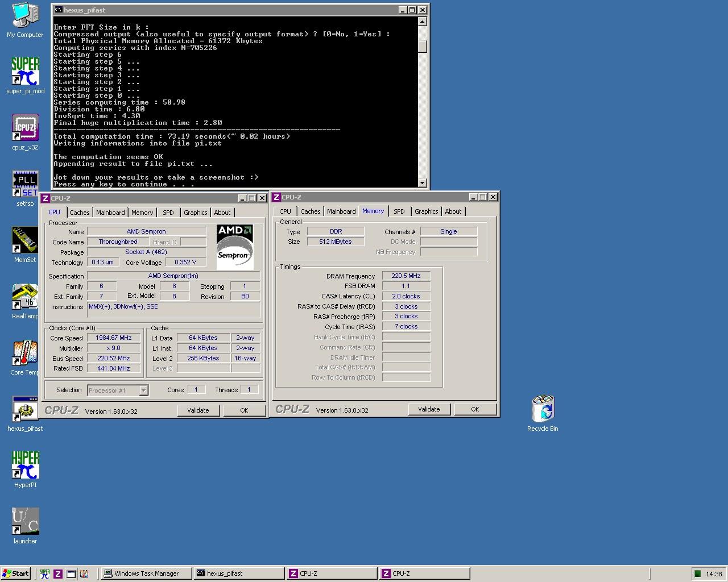
Task: Click the Package field Socket A (462)
Action: pyautogui.click(x=146, y=252)
